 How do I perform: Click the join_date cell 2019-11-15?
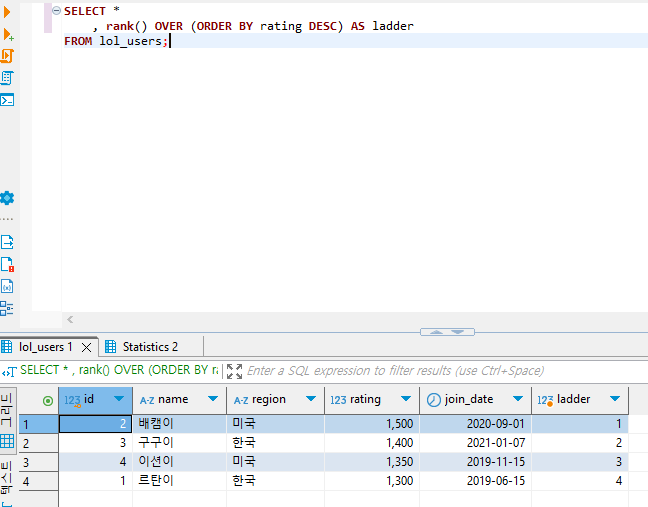coord(475,462)
